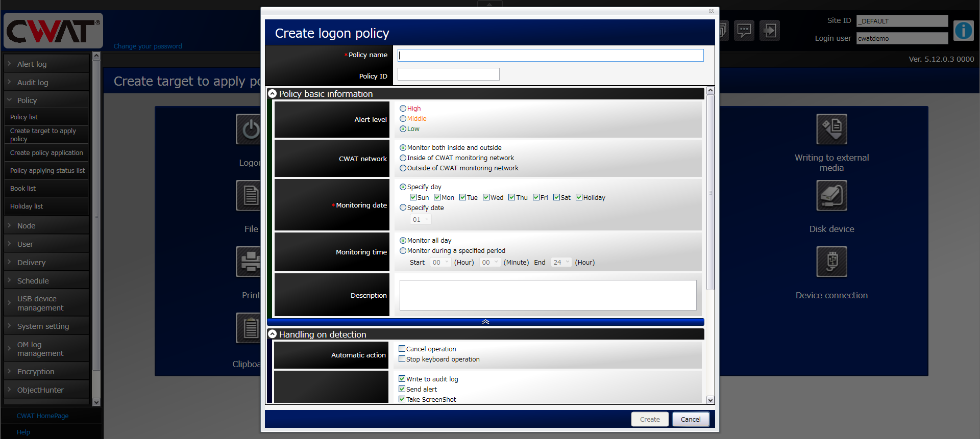
Task: Open Policy list in sidebar
Action: [46, 117]
